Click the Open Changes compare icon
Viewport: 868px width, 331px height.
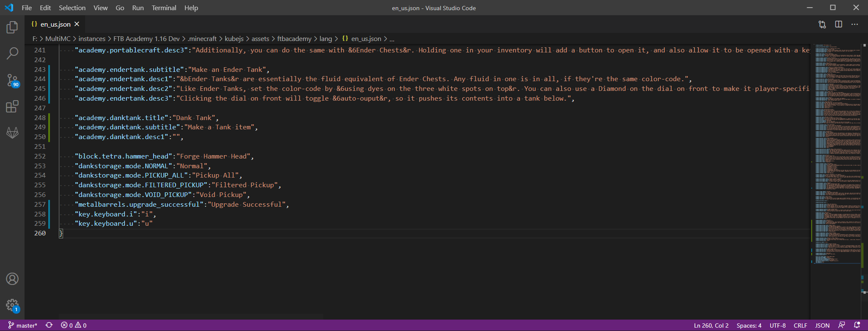click(822, 24)
